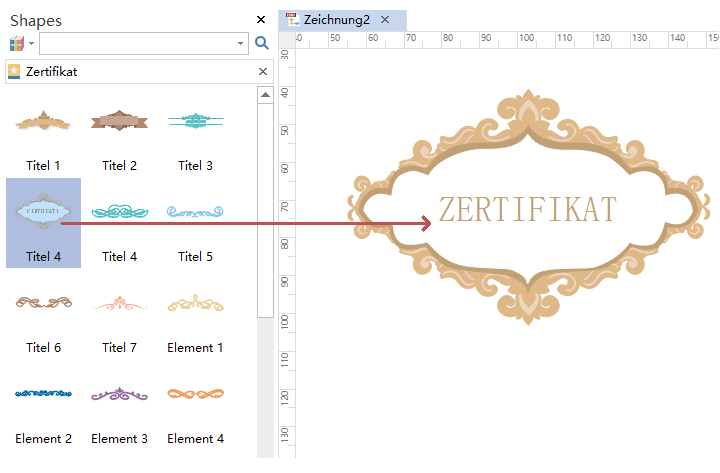The image size is (720, 473).
Task: Pick the orange Element 4 ornament
Action: [x=195, y=394]
